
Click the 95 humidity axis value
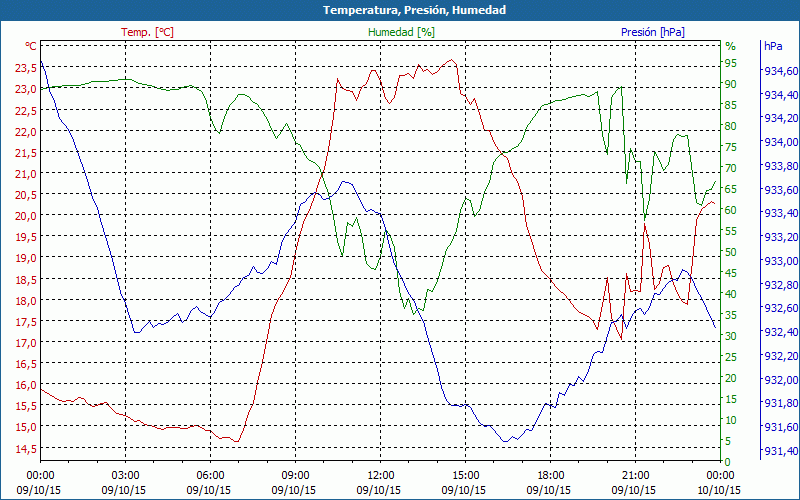[731, 63]
